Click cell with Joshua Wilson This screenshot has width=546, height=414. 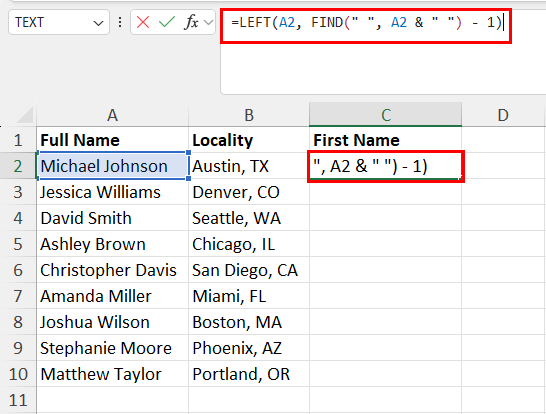tap(112, 322)
